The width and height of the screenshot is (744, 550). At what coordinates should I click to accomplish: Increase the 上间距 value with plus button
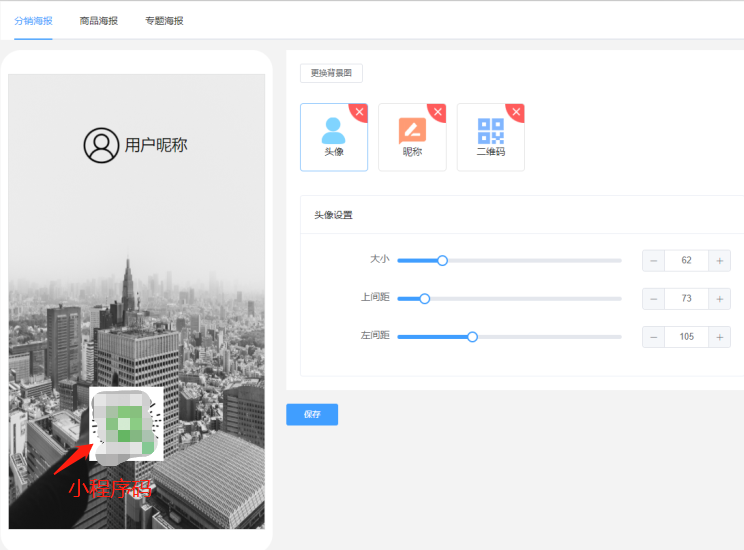(719, 299)
